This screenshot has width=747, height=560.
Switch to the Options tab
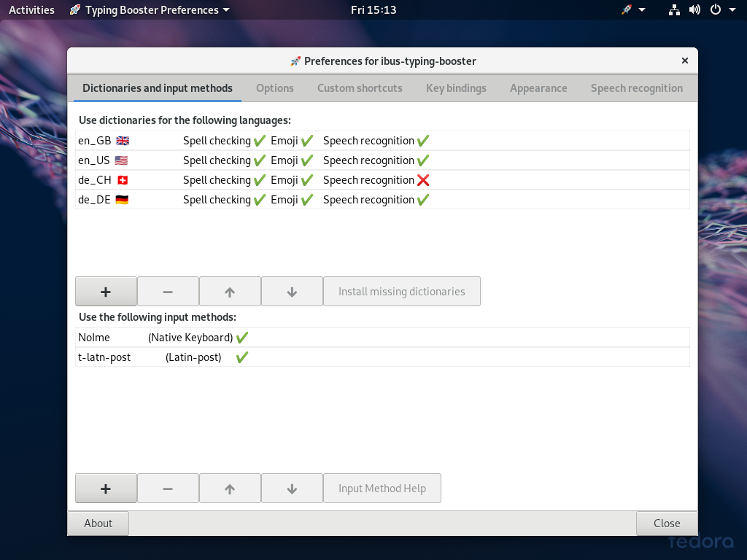275,88
